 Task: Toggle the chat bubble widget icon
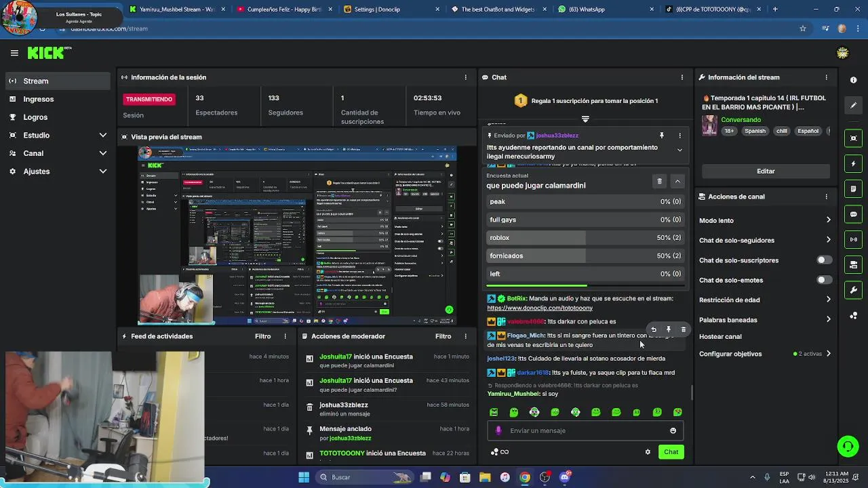(x=853, y=214)
